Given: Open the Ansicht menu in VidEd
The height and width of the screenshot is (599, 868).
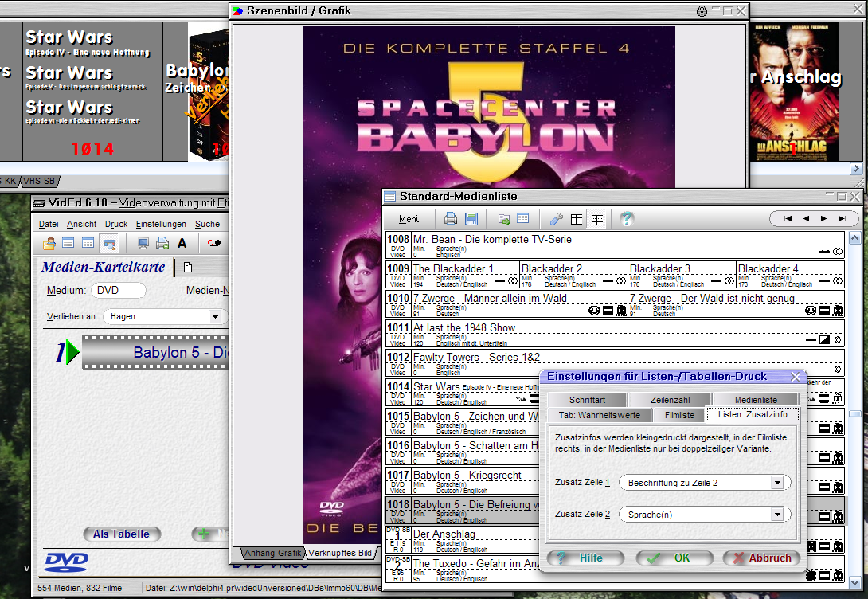Looking at the screenshot, I should tap(82, 224).
